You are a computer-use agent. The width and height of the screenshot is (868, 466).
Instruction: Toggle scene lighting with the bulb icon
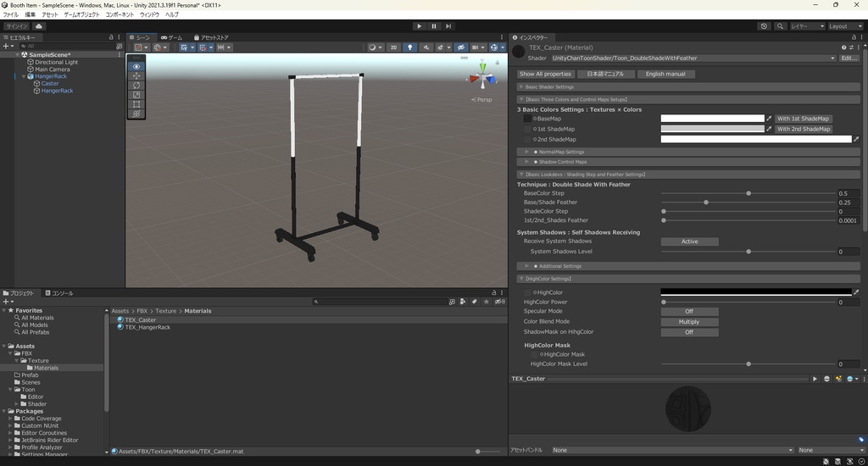410,47
